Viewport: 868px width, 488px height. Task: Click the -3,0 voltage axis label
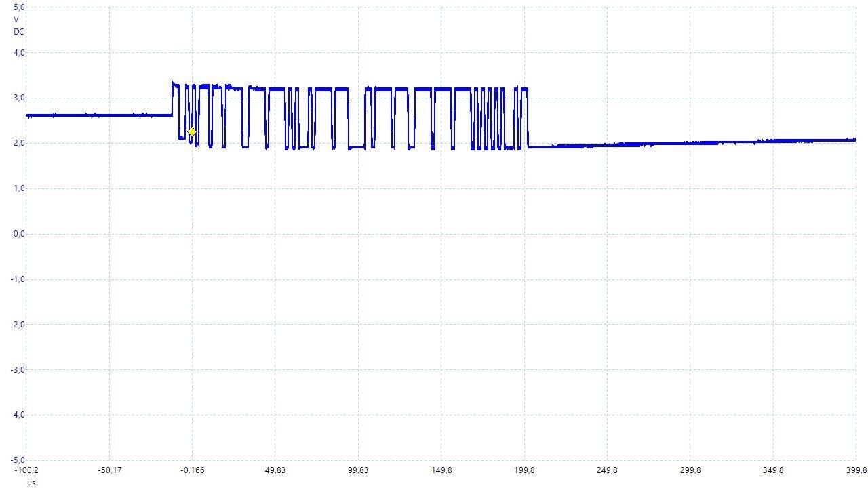pos(18,369)
